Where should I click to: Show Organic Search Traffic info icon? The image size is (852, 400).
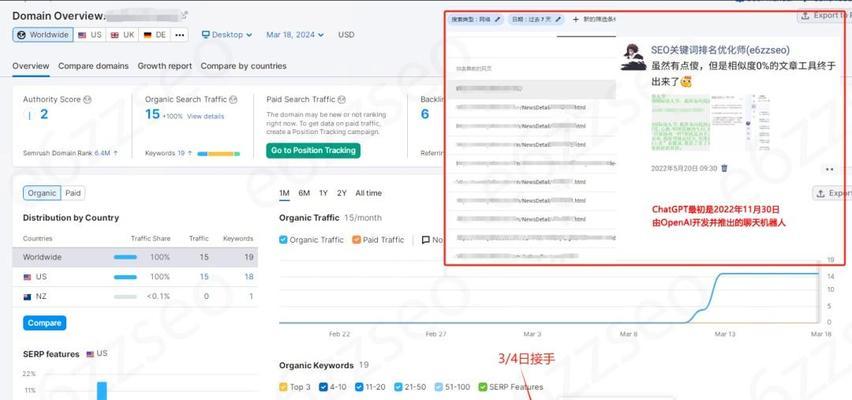(233, 99)
